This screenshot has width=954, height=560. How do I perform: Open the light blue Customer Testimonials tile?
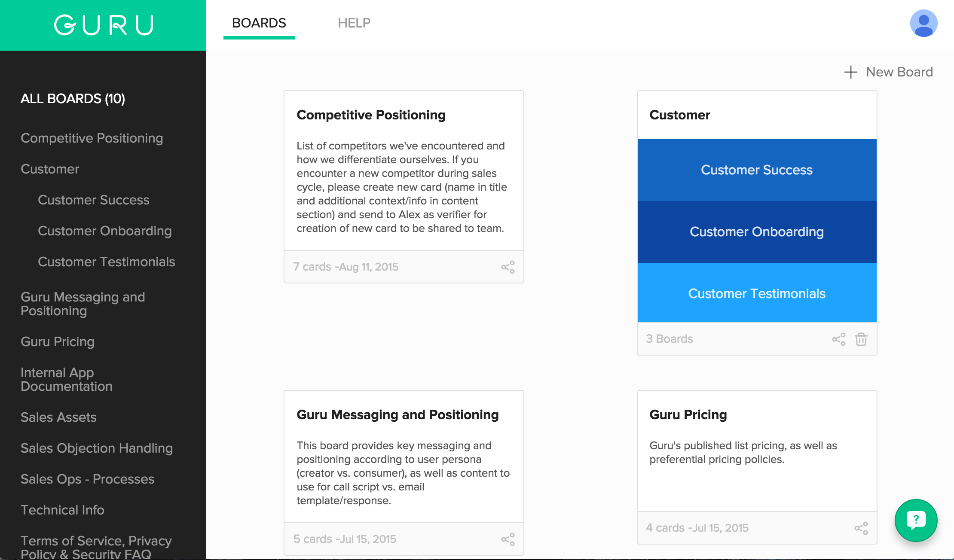click(x=757, y=293)
